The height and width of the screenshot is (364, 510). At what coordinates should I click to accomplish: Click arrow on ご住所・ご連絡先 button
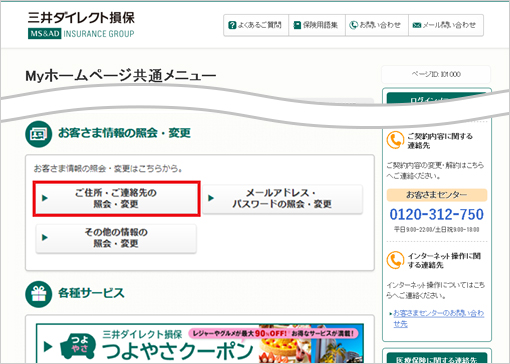click(45, 198)
